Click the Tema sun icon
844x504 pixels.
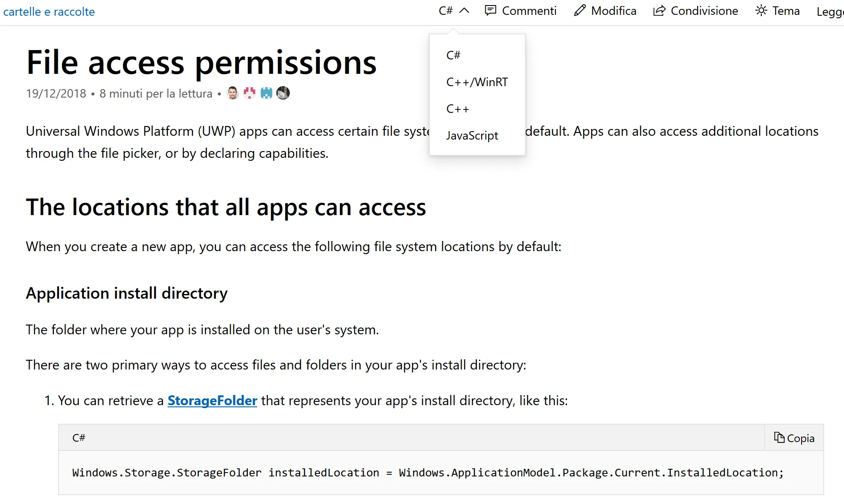click(761, 11)
